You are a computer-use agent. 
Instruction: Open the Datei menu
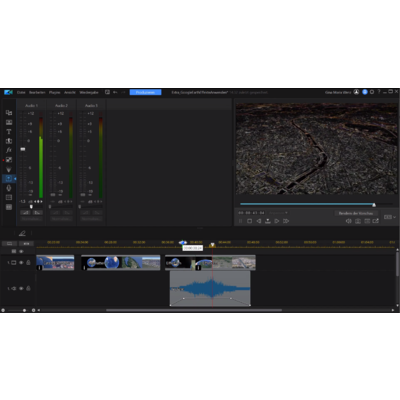point(21,92)
